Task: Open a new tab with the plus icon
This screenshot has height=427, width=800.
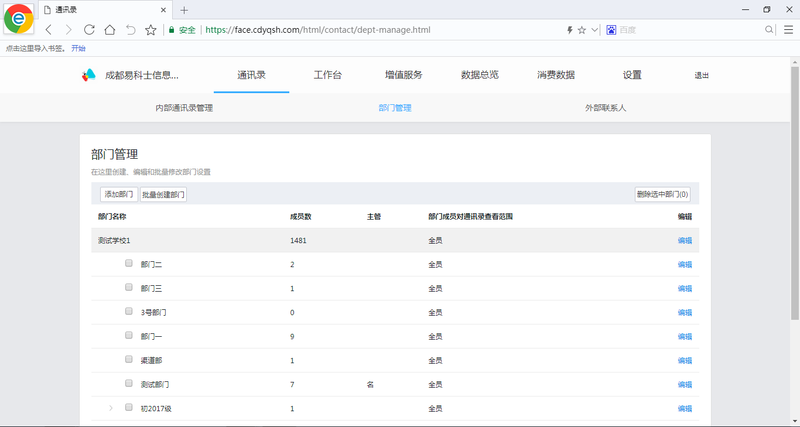Action: pos(184,9)
